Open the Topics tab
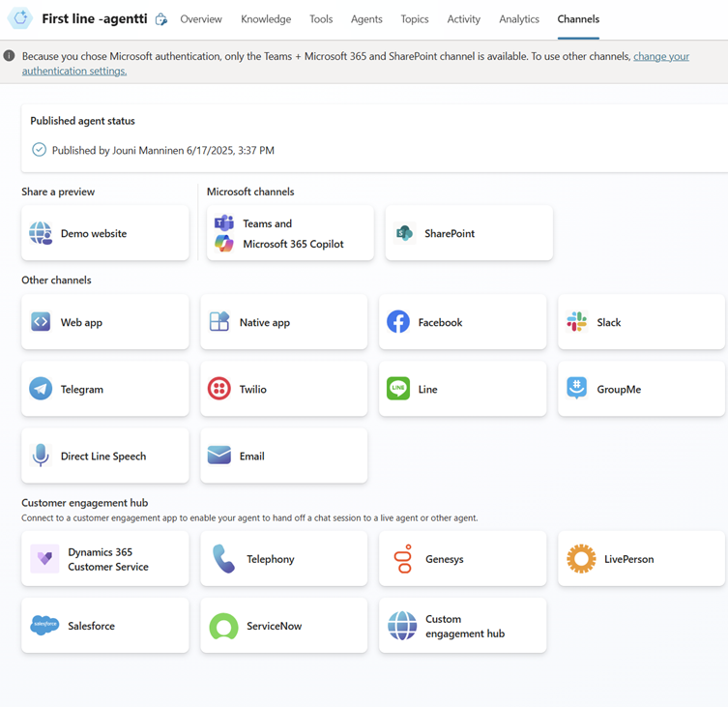 tap(415, 19)
